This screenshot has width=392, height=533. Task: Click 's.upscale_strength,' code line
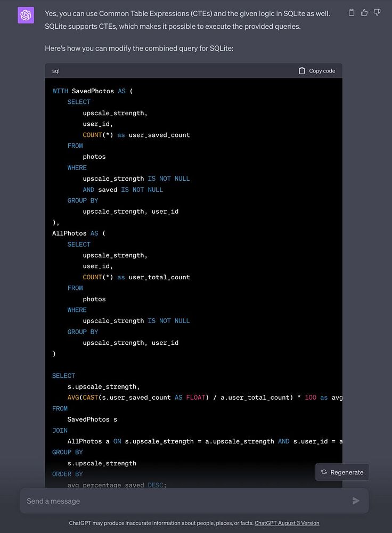tap(104, 387)
